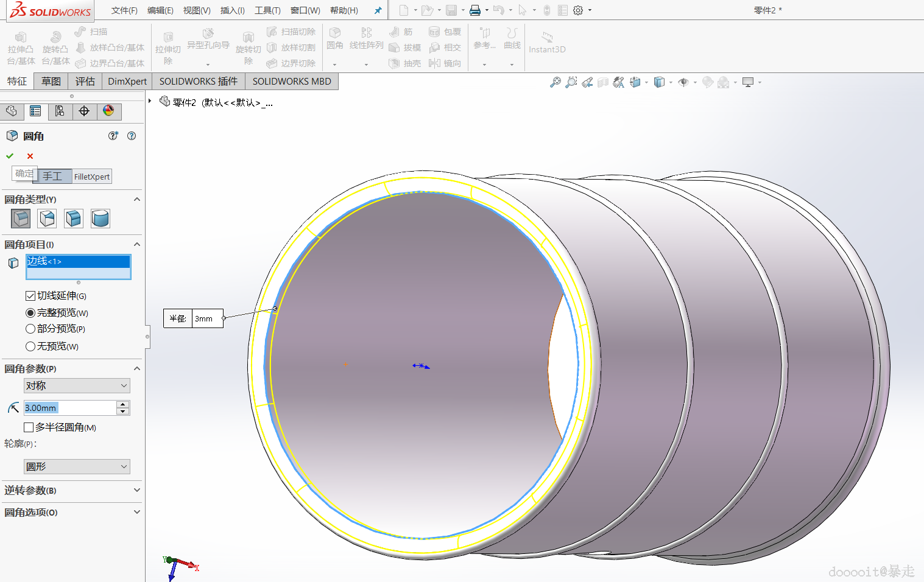Open the ConfigurationManager panel tab icon

point(60,111)
